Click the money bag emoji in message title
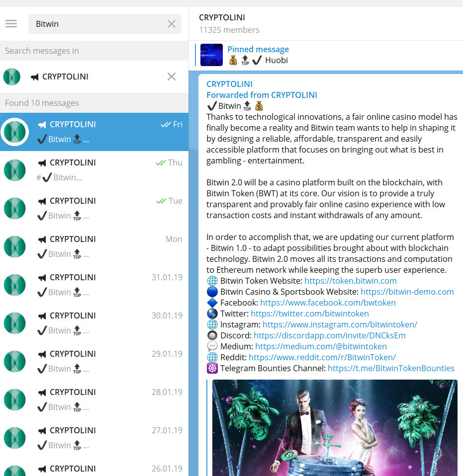The height and width of the screenshot is (476, 463). tap(259, 106)
